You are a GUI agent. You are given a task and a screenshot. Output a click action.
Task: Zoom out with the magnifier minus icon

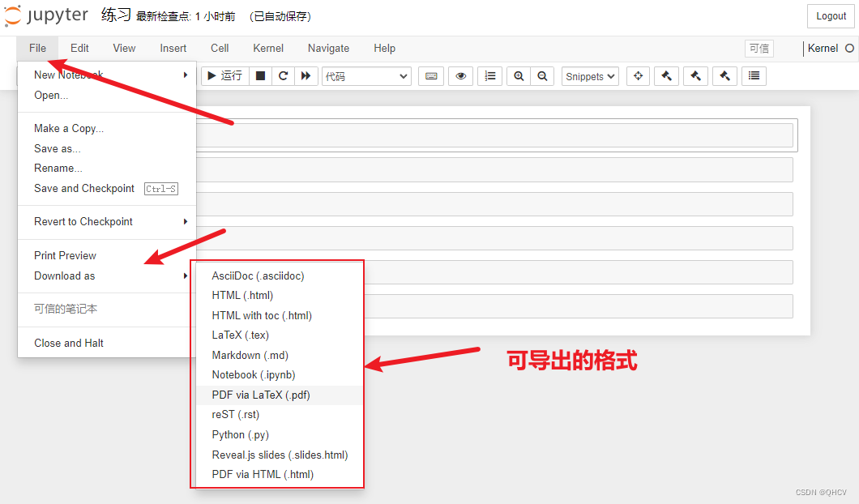[542, 76]
